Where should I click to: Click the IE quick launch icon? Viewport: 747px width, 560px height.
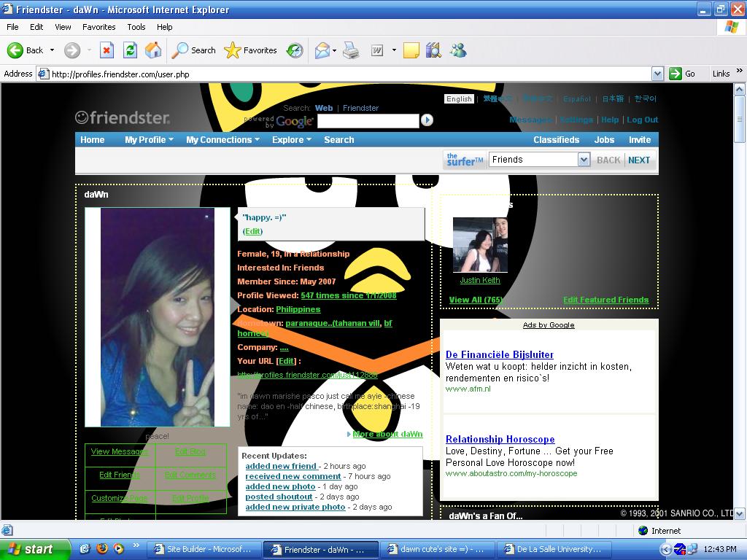(85, 548)
